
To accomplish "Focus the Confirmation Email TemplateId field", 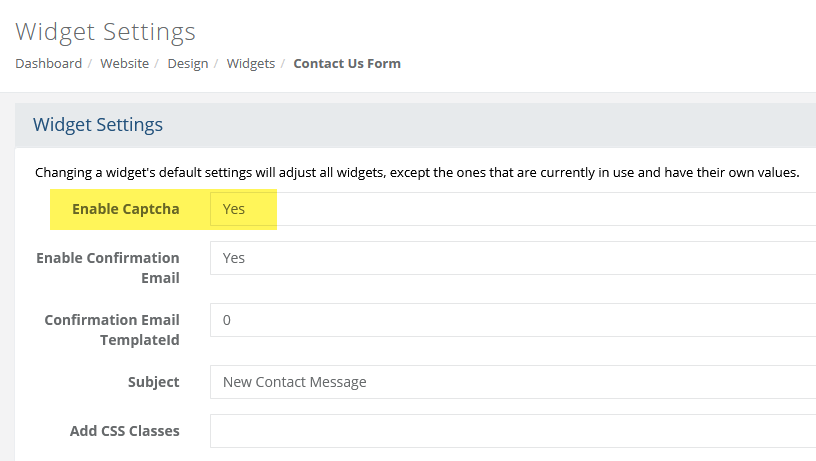I will [513, 320].
